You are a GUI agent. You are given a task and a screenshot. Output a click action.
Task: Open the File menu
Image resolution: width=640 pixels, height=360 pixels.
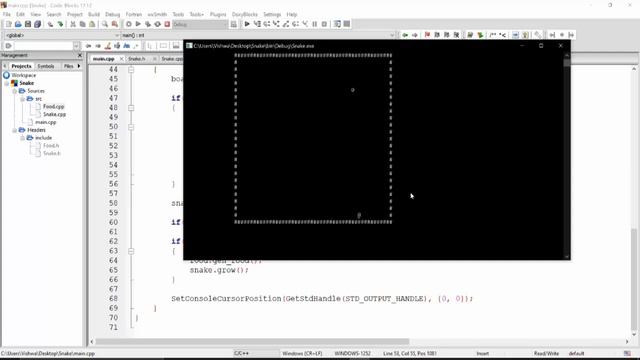pyautogui.click(x=7, y=14)
